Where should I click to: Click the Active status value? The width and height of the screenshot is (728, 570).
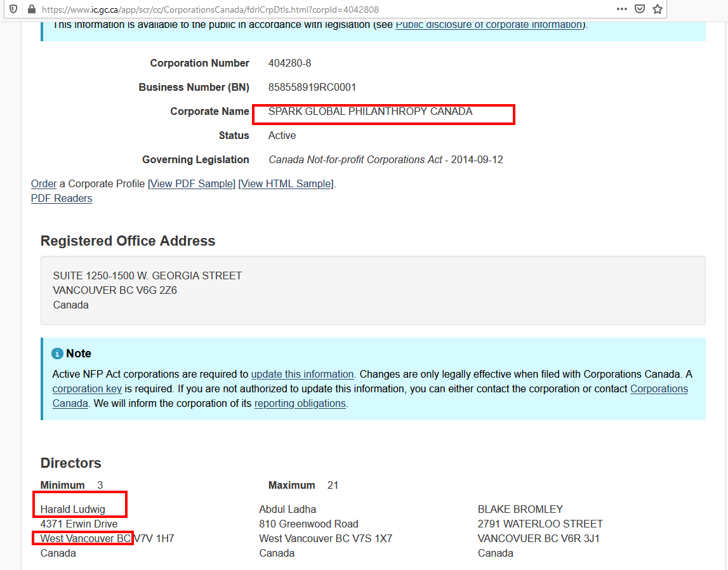(x=282, y=136)
